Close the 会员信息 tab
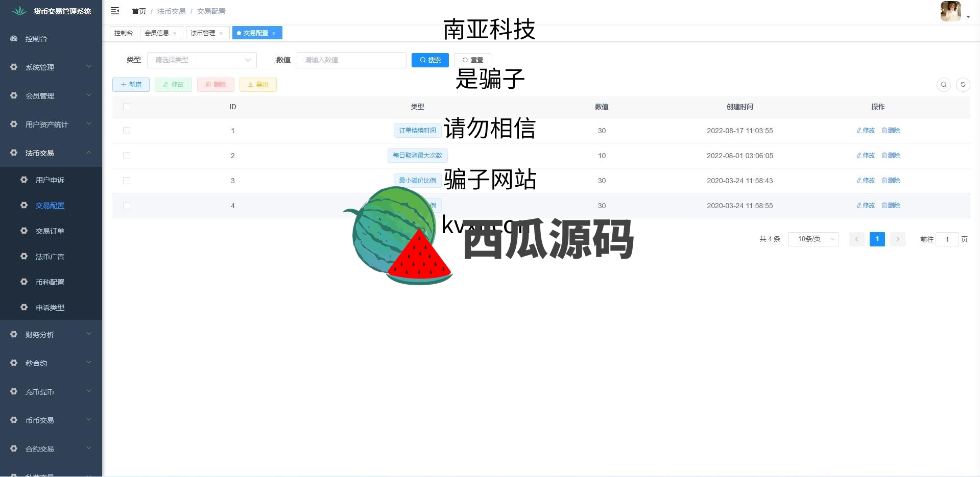The width and height of the screenshot is (980, 477). tap(175, 33)
